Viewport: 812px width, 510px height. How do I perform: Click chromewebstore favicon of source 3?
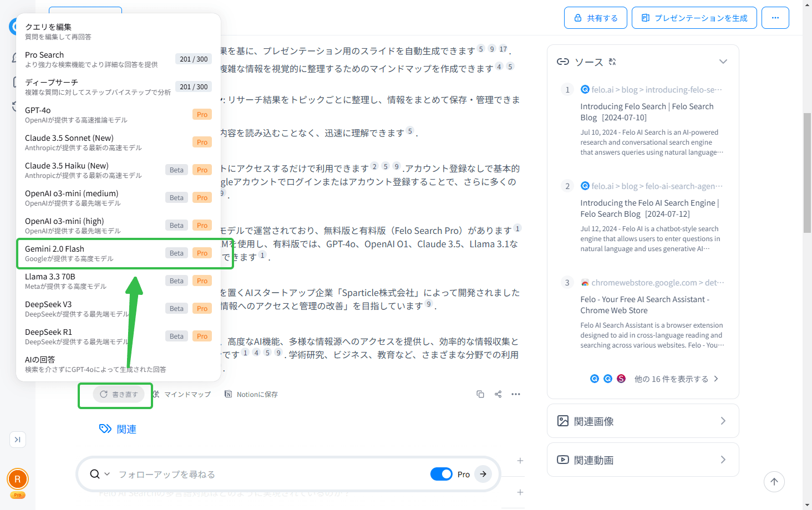pos(585,283)
